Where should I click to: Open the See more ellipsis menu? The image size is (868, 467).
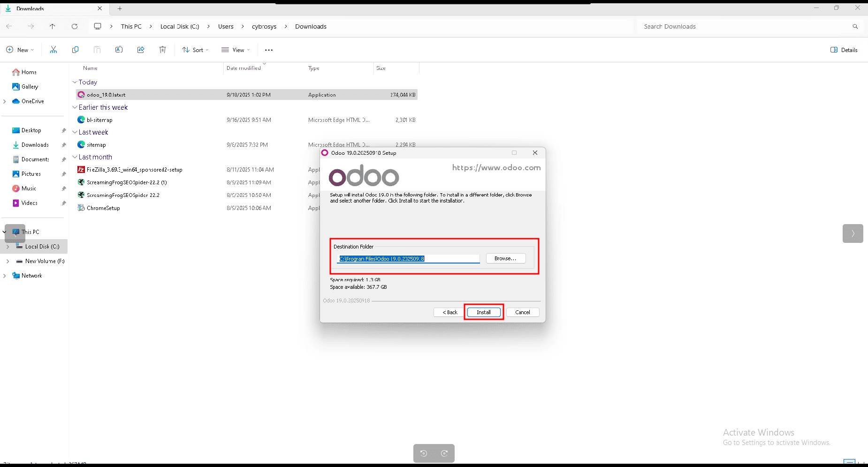269,50
